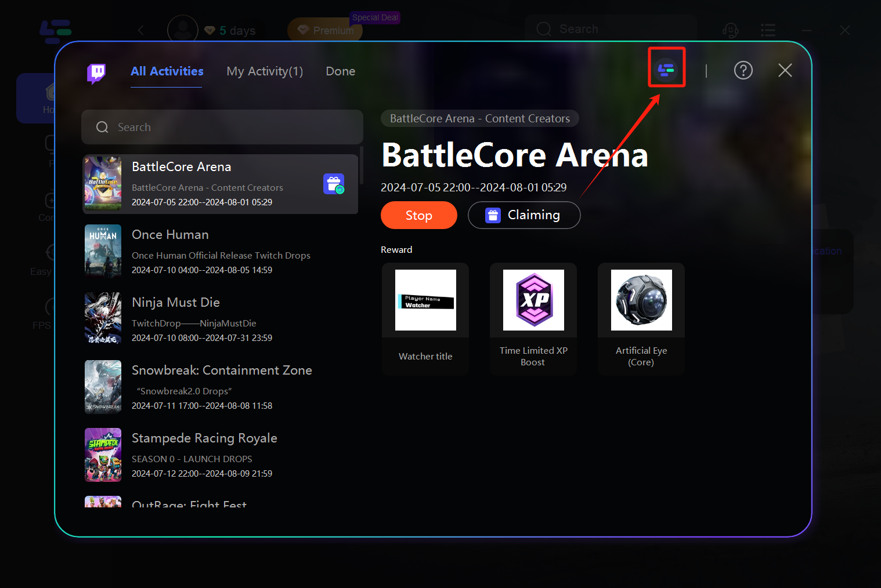Click the activity list scrollbar
This screenshot has height=588, width=881.
[362, 165]
